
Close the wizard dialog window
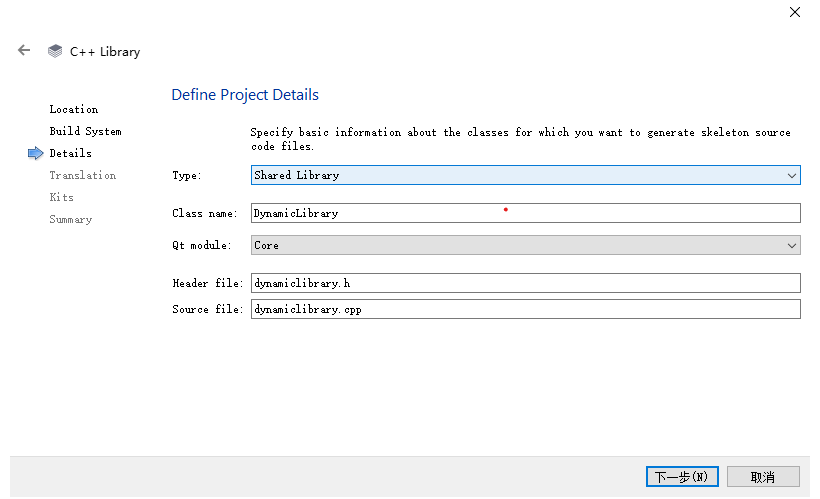(795, 12)
